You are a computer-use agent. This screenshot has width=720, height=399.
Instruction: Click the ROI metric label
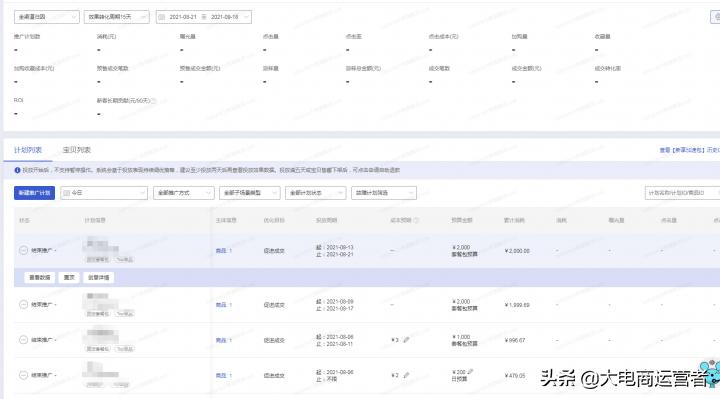pyautogui.click(x=18, y=100)
